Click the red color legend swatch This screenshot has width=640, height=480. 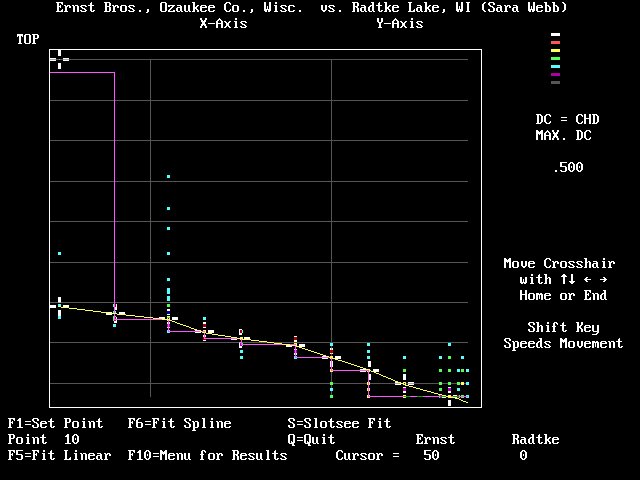556,42
